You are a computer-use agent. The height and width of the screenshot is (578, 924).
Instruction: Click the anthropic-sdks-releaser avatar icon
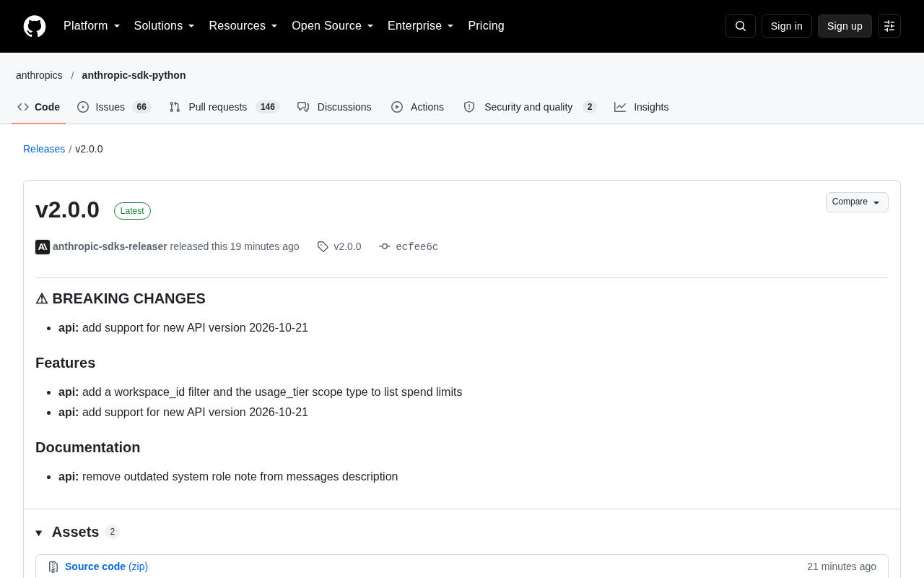coord(43,247)
